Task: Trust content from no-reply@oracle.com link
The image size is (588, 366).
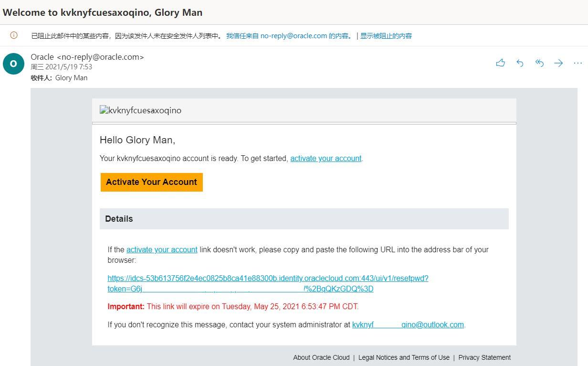Action: pyautogui.click(x=290, y=36)
